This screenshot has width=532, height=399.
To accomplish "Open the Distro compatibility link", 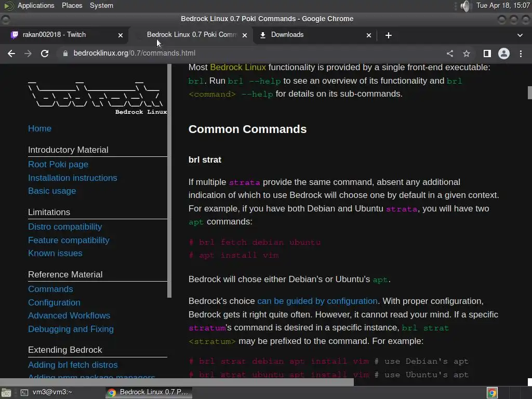I will pyautogui.click(x=65, y=227).
